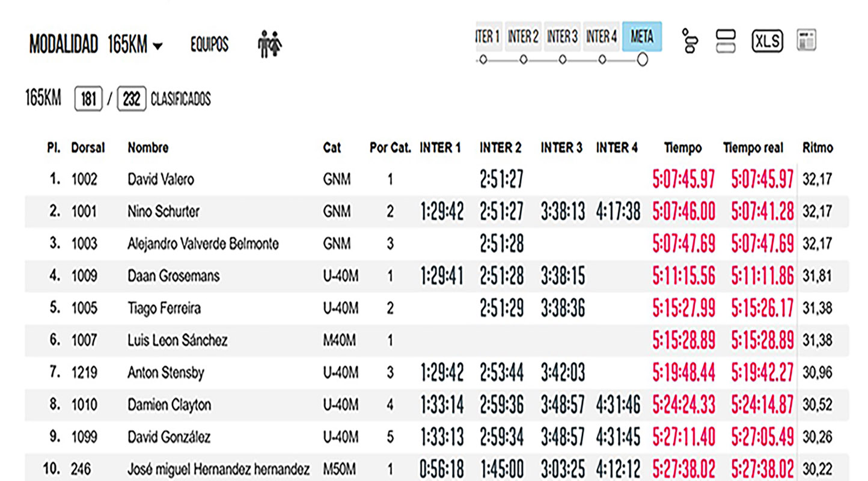Click the gender filter people icon
The image size is (868, 481).
coord(270,44)
